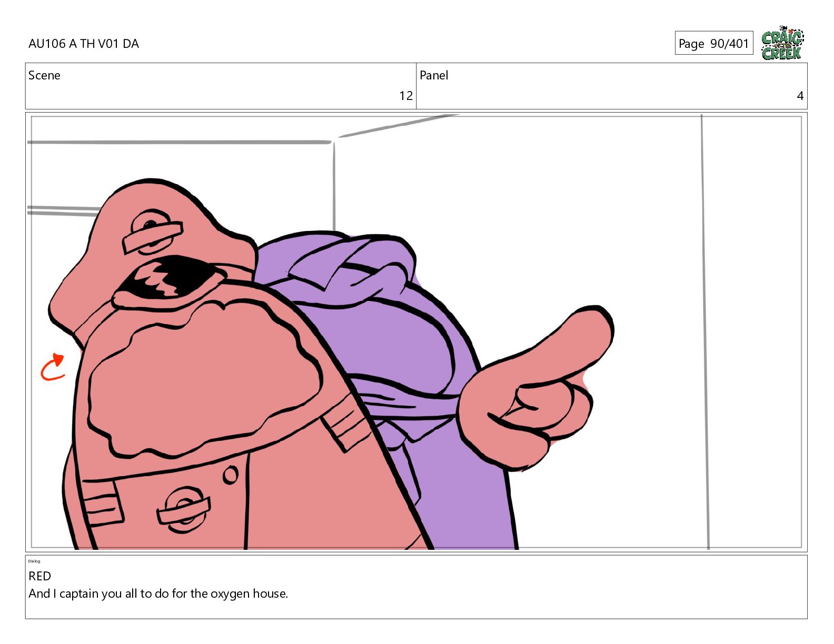
Task: Click the storyboard panel drawing
Action: pyautogui.click(x=416, y=332)
